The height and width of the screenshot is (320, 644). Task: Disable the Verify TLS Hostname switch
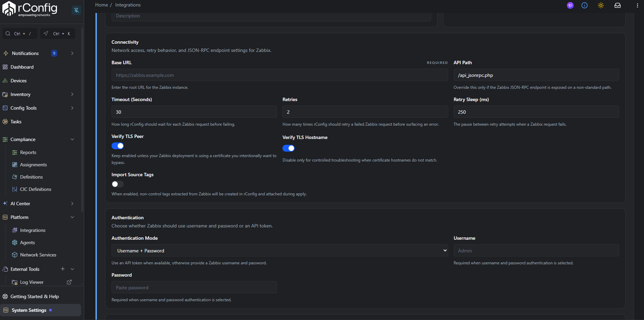tap(289, 148)
